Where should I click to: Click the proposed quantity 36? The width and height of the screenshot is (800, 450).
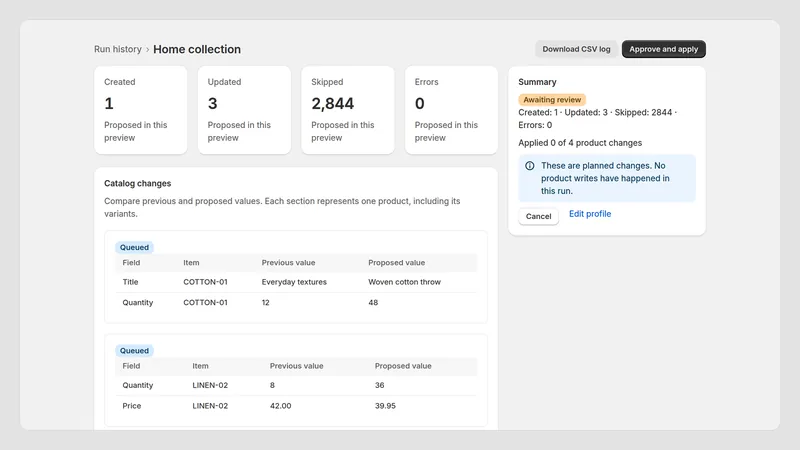380,385
